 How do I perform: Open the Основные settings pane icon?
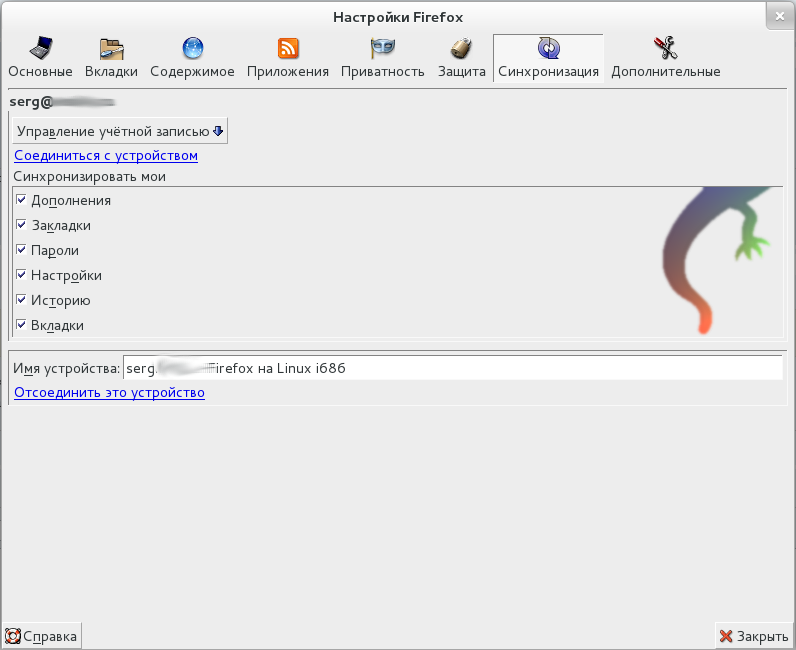tap(41, 48)
